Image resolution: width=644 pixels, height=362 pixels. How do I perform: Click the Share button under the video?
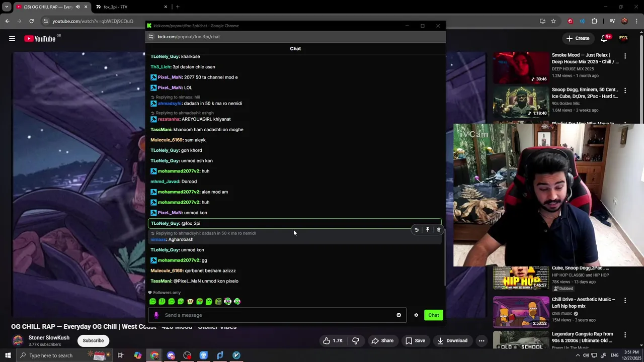[382, 341]
